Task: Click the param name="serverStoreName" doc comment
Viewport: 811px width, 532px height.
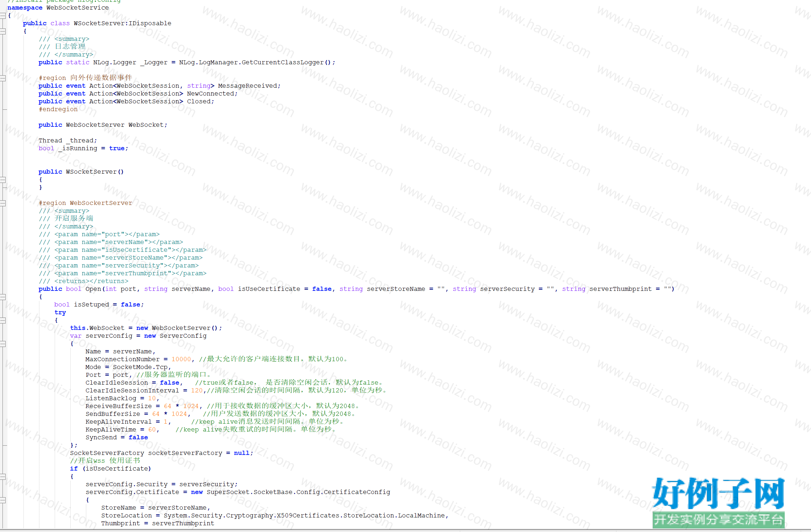Action: 121,258
